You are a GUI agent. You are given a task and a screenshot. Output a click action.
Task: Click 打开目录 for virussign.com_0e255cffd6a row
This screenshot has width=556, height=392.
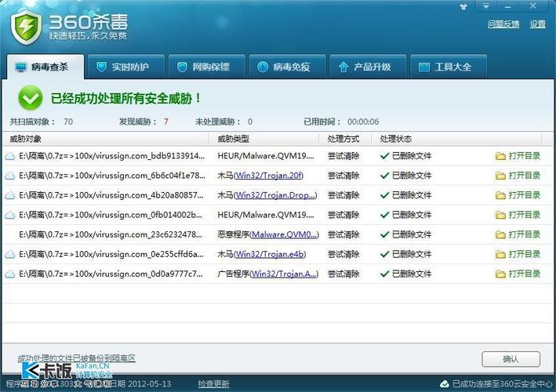(x=524, y=254)
